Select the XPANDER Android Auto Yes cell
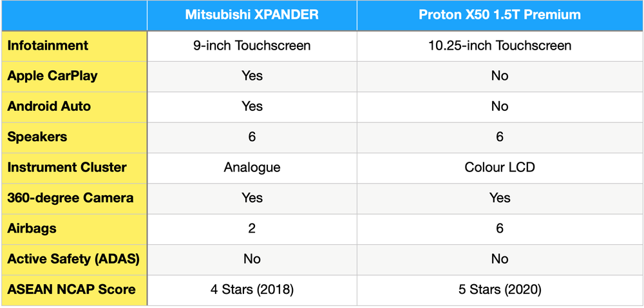This screenshot has width=644, height=308. (252, 106)
